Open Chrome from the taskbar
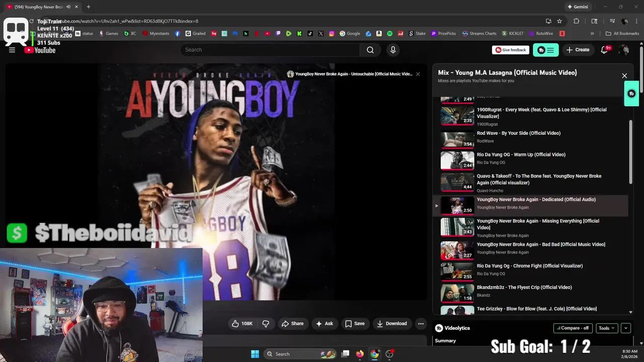Image resolution: width=644 pixels, height=362 pixels. click(375, 354)
